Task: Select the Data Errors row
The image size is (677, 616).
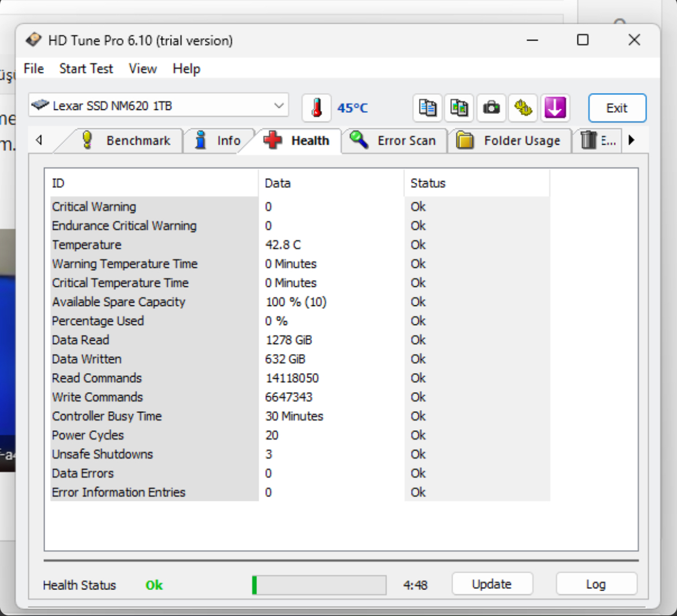Action: click(x=300, y=473)
